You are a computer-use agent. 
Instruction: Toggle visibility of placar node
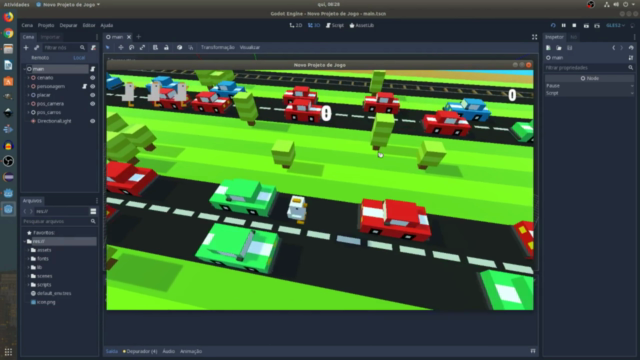pyautogui.click(x=93, y=95)
